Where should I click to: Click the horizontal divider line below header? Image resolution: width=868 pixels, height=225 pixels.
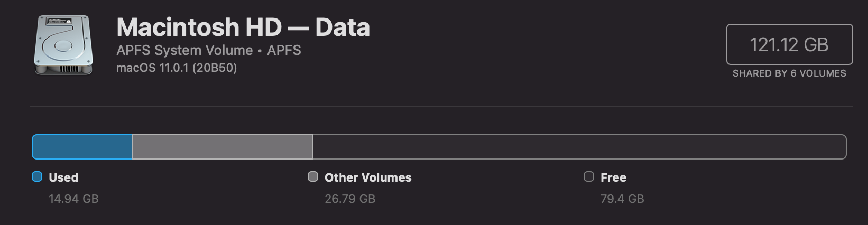441,106
